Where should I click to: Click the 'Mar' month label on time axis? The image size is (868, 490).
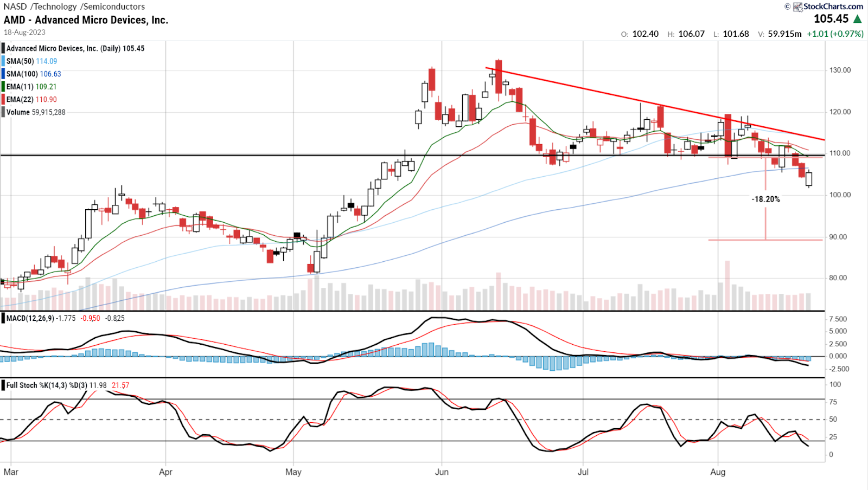pos(11,472)
